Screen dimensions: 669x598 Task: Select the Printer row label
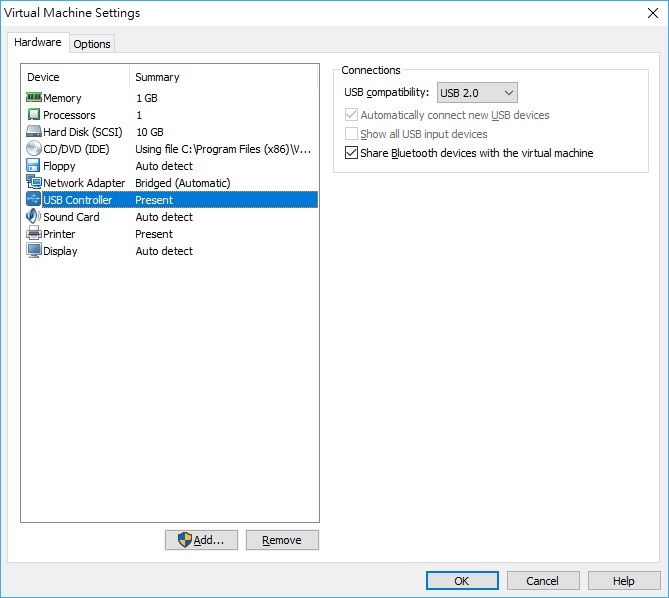[59, 234]
